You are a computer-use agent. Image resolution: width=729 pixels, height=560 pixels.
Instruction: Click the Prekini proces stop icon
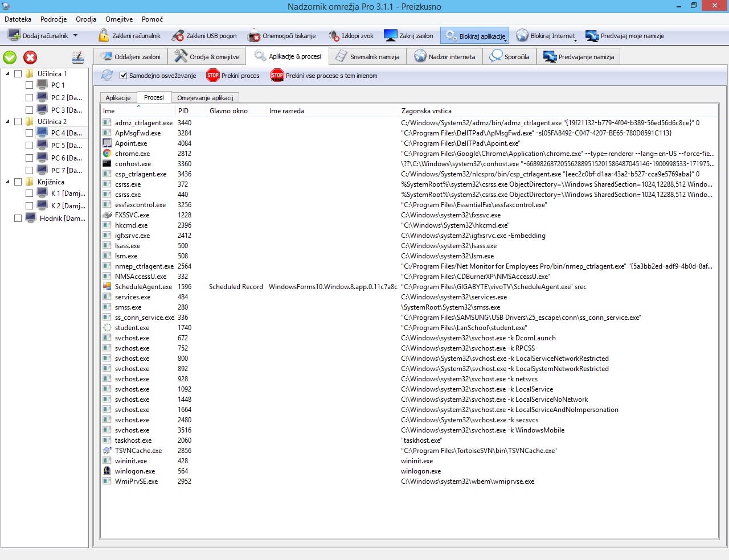click(x=213, y=75)
